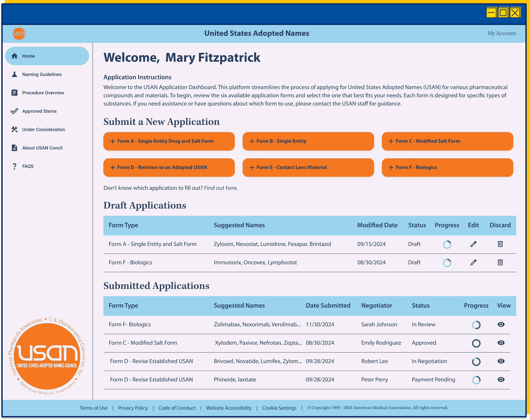Click the Under Consideration tools icon
The height and width of the screenshot is (420, 530).
coord(14,129)
